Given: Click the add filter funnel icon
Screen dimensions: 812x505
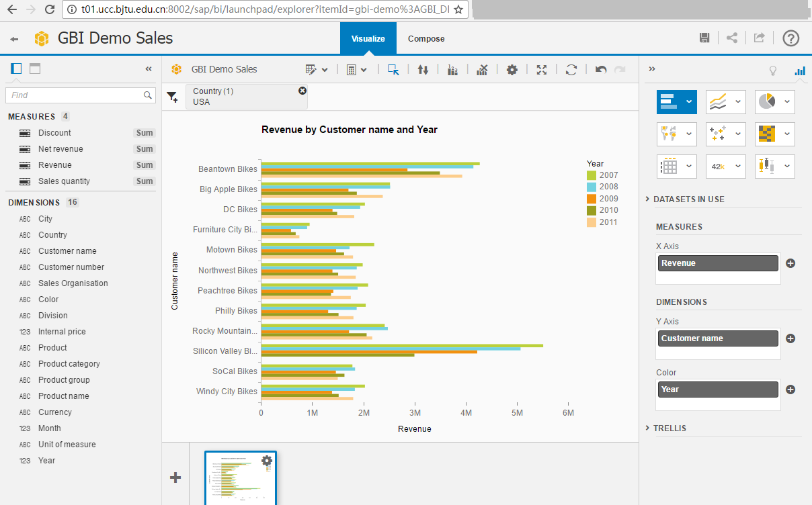Looking at the screenshot, I should click(x=172, y=97).
